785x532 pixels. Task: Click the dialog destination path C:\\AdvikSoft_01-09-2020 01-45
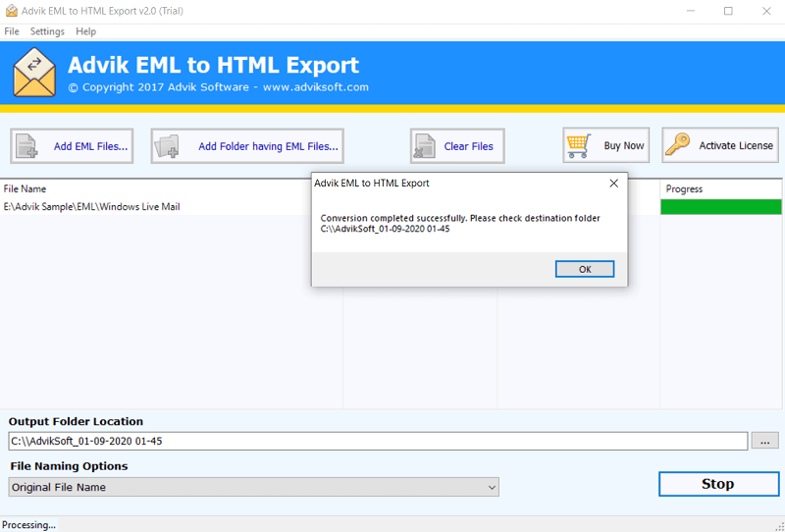coord(385,229)
